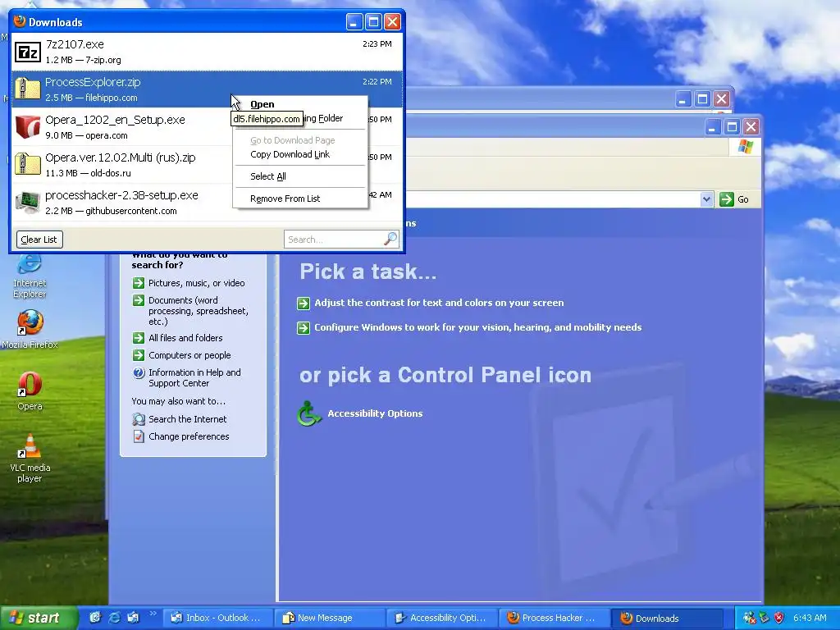Click the Go green arrow icon in address bar
This screenshot has height=630, width=840.
pyautogui.click(x=727, y=199)
